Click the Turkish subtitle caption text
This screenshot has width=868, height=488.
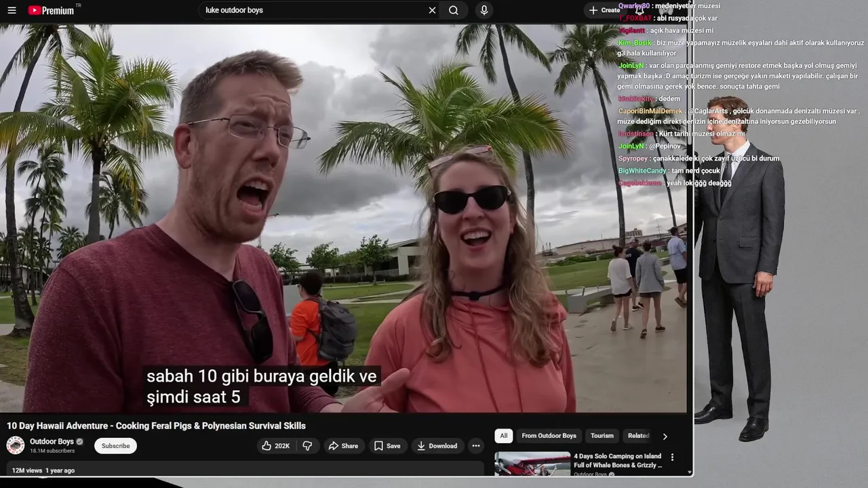coord(262,386)
